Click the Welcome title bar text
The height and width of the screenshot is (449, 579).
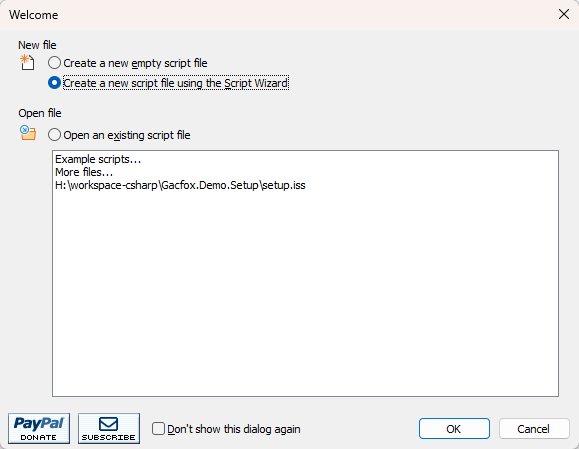click(34, 15)
